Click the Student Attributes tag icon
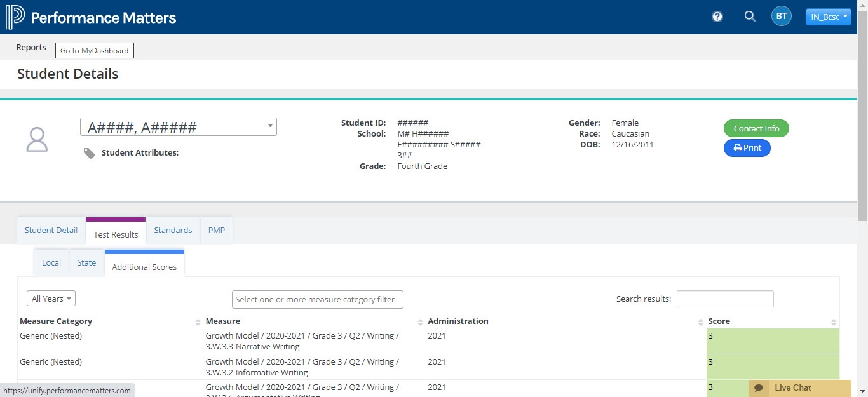This screenshot has width=868, height=397. (90, 153)
